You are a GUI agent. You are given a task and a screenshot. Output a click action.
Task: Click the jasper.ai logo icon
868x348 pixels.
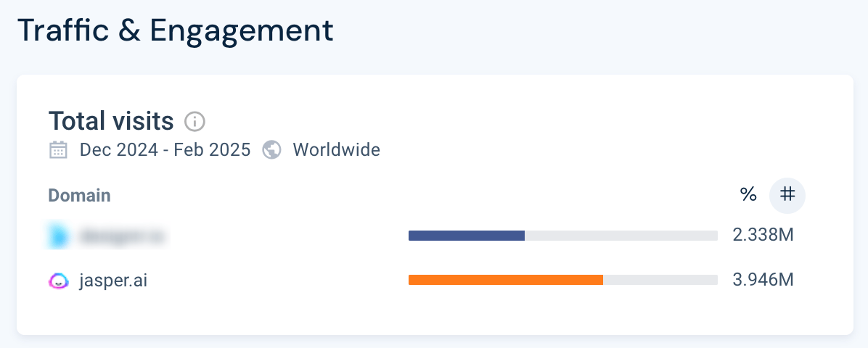coord(58,281)
